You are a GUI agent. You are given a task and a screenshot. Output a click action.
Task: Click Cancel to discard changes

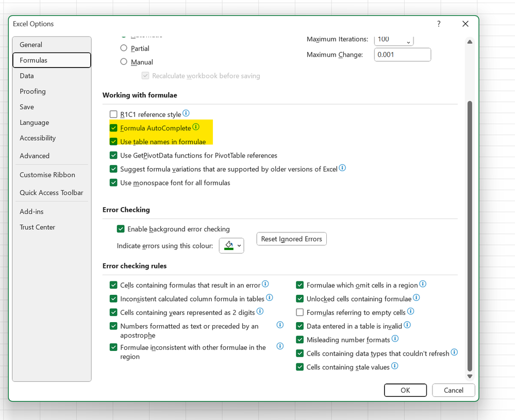[x=453, y=390]
